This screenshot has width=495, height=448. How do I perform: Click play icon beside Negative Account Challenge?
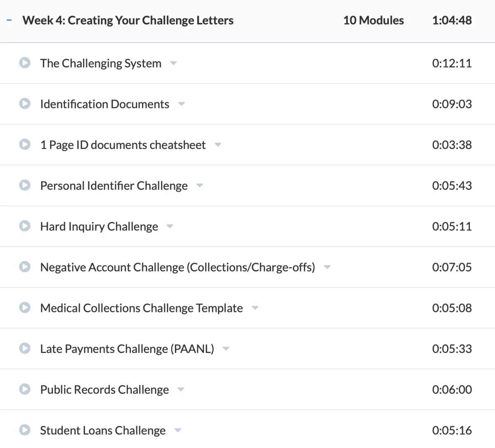click(25, 267)
